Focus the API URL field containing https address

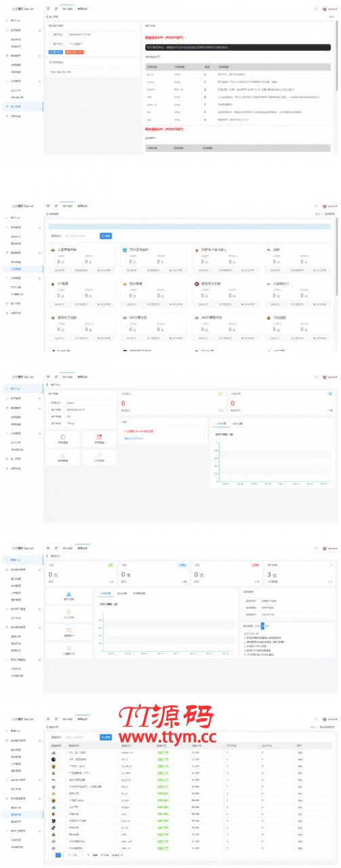click(x=93, y=71)
